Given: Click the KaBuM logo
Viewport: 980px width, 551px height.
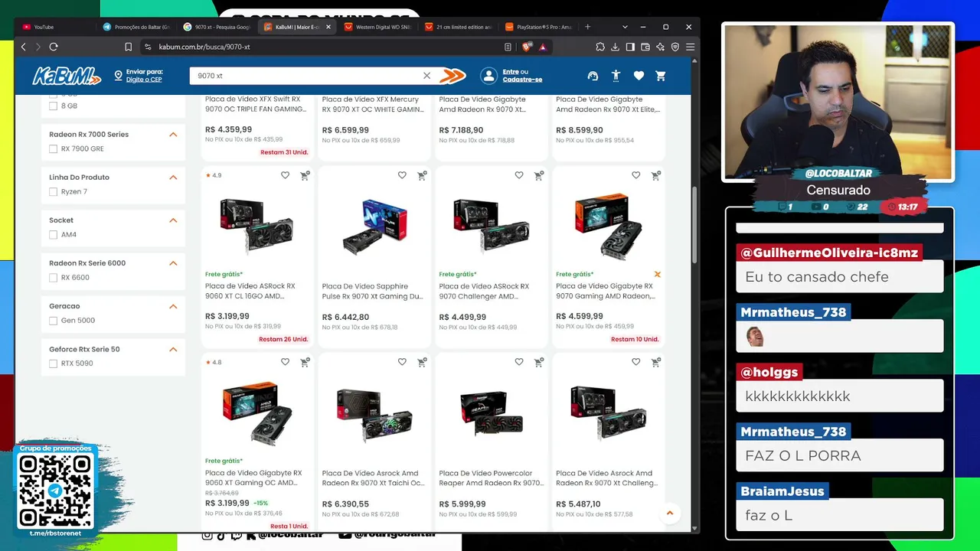Looking at the screenshot, I should (67, 76).
